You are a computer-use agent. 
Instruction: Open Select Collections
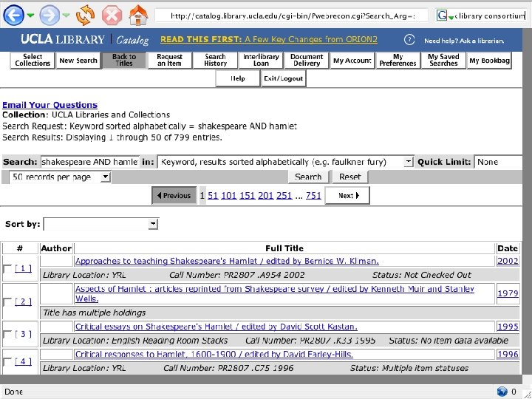(x=33, y=61)
